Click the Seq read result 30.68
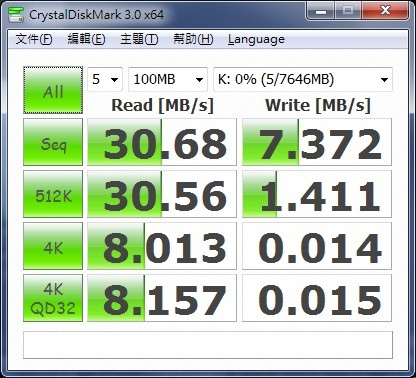 tap(162, 142)
